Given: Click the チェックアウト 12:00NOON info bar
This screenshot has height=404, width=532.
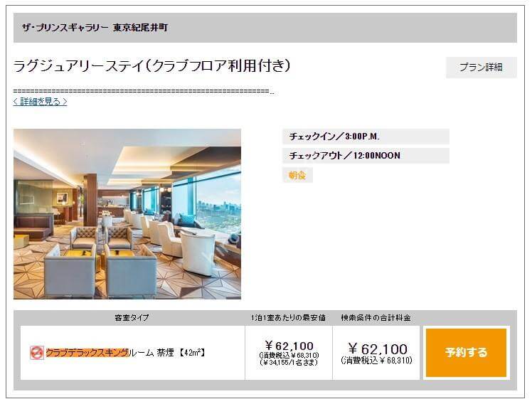Looking at the screenshot, I should click(366, 156).
